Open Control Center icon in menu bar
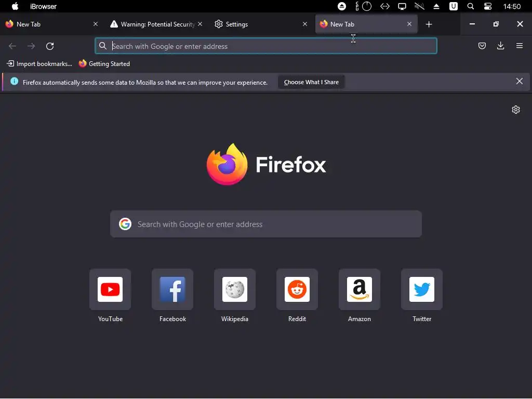The height and width of the screenshot is (399, 532). [487, 6]
